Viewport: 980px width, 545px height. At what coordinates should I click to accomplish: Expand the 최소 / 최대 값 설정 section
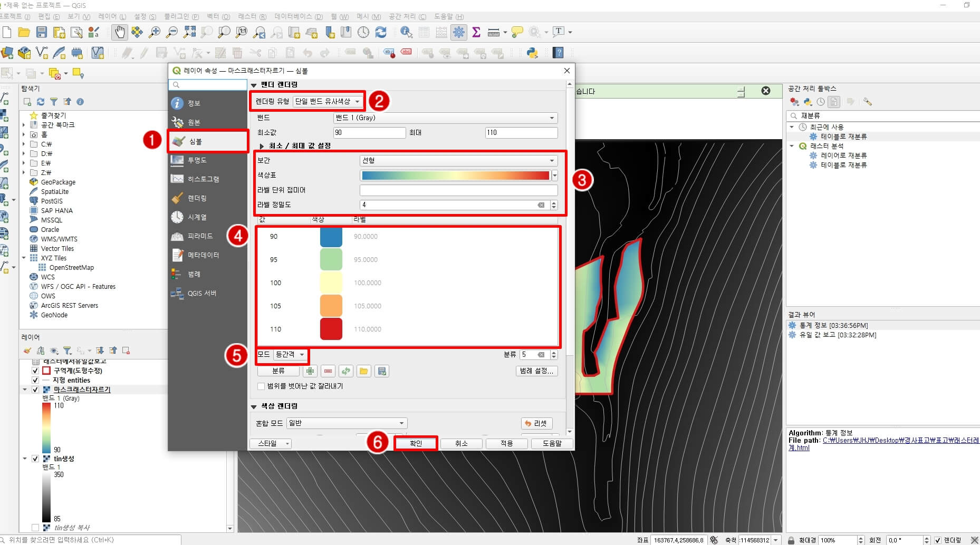(262, 146)
